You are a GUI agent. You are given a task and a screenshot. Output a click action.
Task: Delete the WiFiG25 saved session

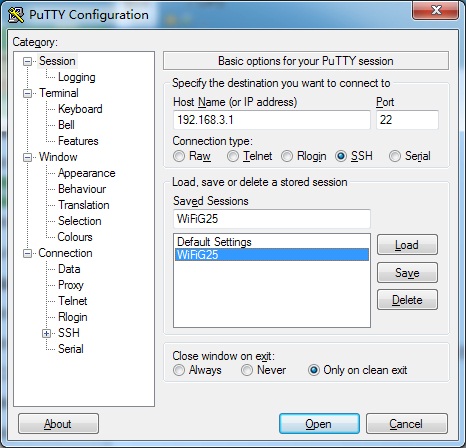407,300
